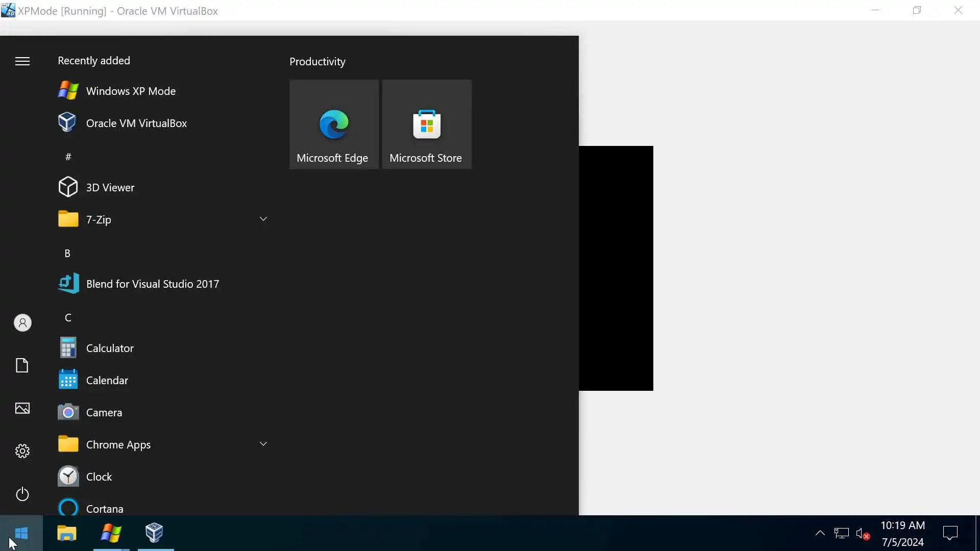Image resolution: width=980 pixels, height=551 pixels.
Task: Open the user account menu
Action: pyautogui.click(x=22, y=323)
